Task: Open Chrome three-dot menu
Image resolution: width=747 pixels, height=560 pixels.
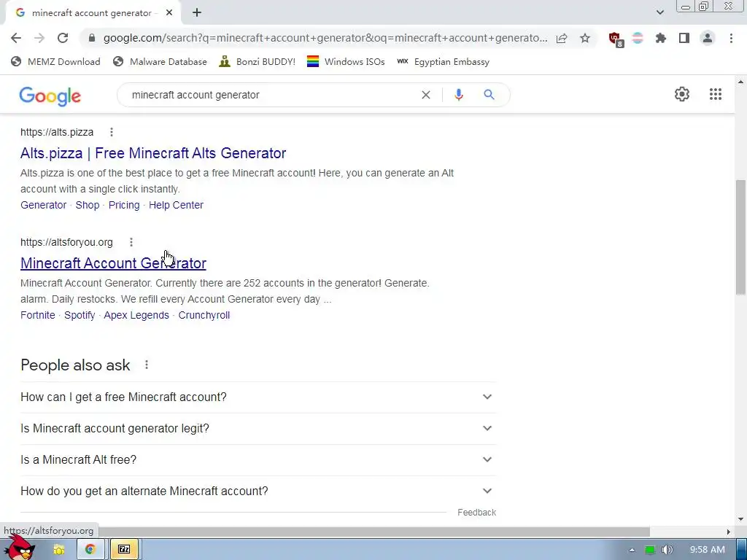Action: coord(731,38)
